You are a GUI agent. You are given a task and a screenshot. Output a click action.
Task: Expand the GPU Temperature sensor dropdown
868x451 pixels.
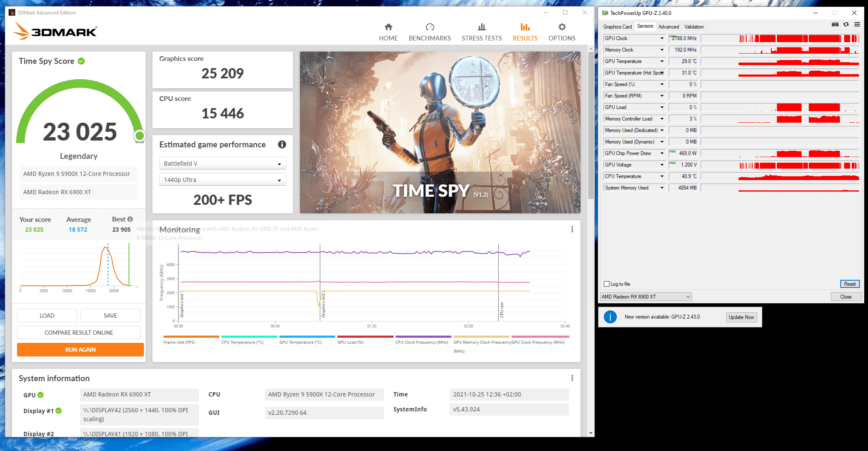point(662,61)
